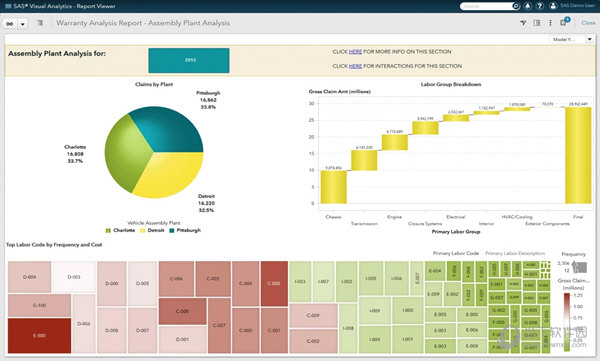Open the SAS hamburger side menu
Screen dimensions: 600x361
coord(7,6)
